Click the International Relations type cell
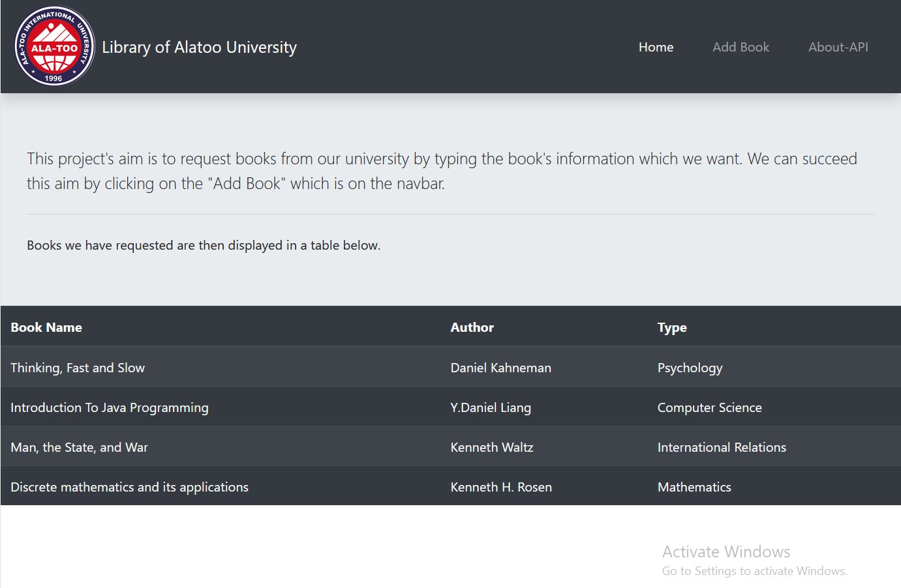901x588 pixels. [x=722, y=447]
